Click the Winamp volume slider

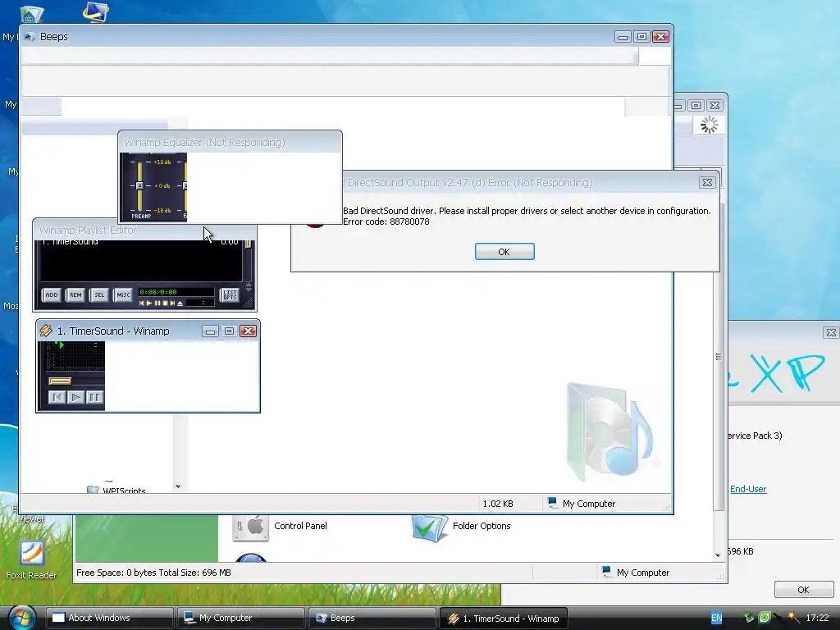coord(60,381)
